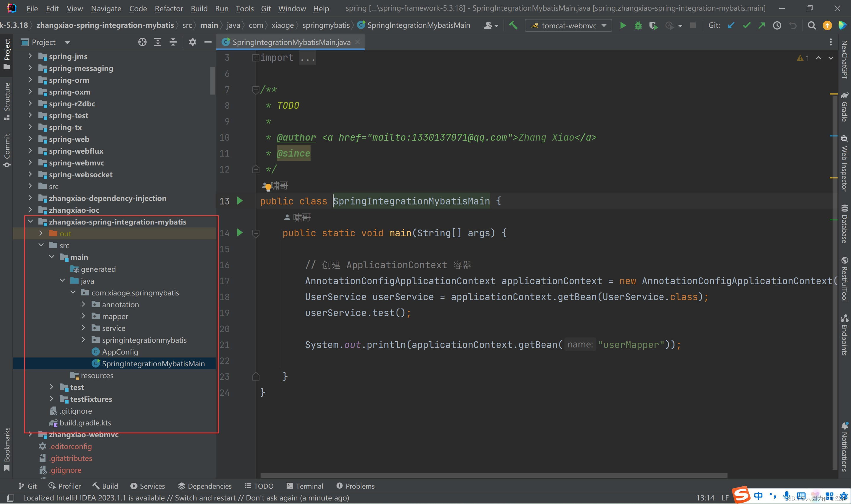Expand the mapper package
Image resolution: width=851 pixels, height=504 pixels.
[83, 316]
